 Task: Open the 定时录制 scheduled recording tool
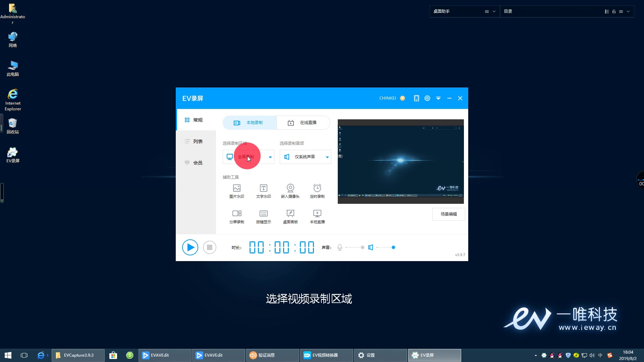point(317,191)
